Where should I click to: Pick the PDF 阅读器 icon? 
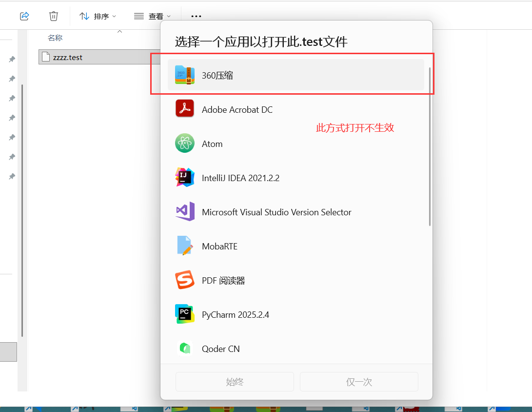(185, 280)
